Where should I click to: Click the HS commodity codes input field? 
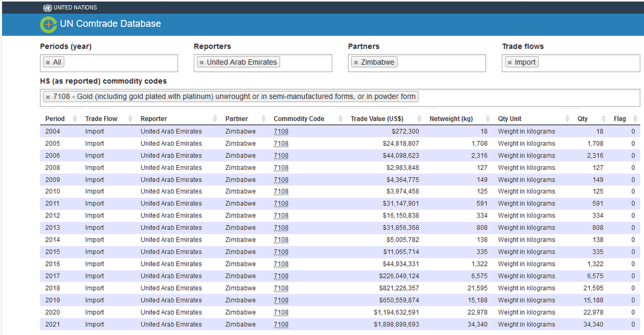click(x=340, y=98)
